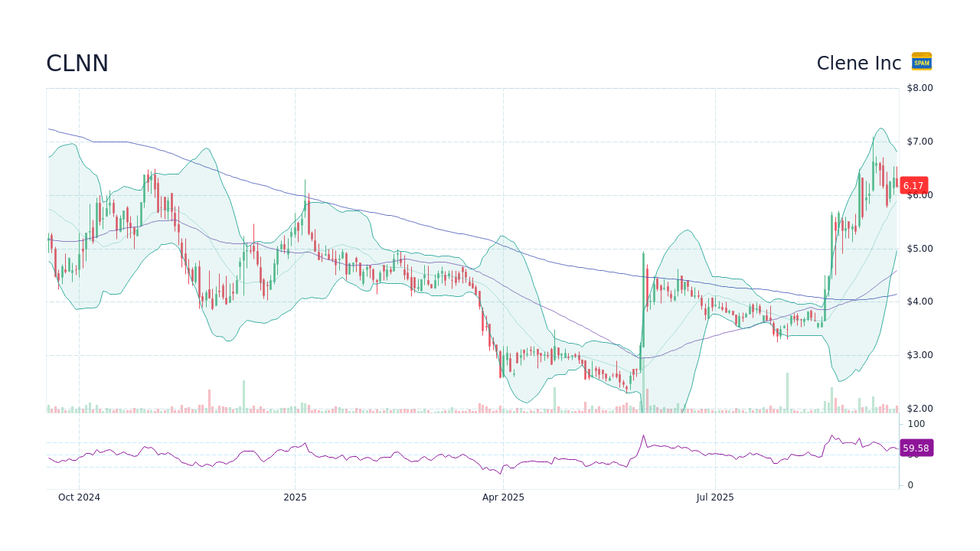Open the Clene Inc company name link
This screenshot has width=980, height=551.
point(858,63)
